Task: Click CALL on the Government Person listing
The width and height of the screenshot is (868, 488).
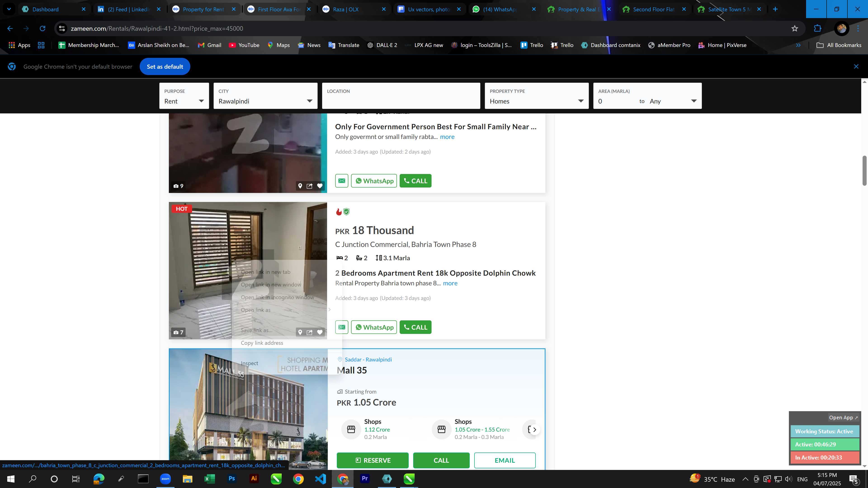Action: (x=415, y=181)
